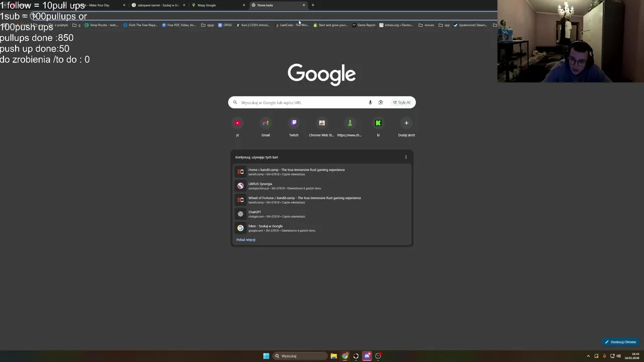Open the Kurs CS50's Introduction bookmark
Image resolution: width=644 pixels, height=362 pixels.
253,25
